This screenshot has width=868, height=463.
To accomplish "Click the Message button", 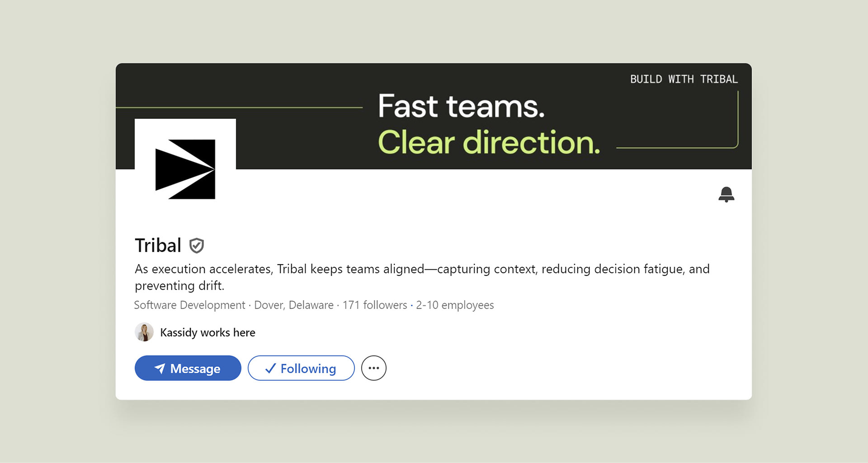I will pyautogui.click(x=188, y=368).
